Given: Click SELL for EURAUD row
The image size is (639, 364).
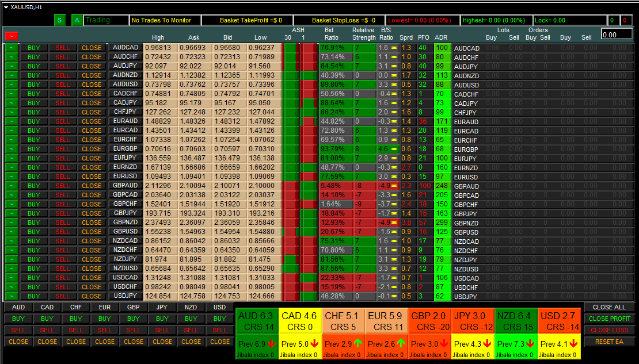Looking at the screenshot, I should pyautogui.click(x=62, y=121).
